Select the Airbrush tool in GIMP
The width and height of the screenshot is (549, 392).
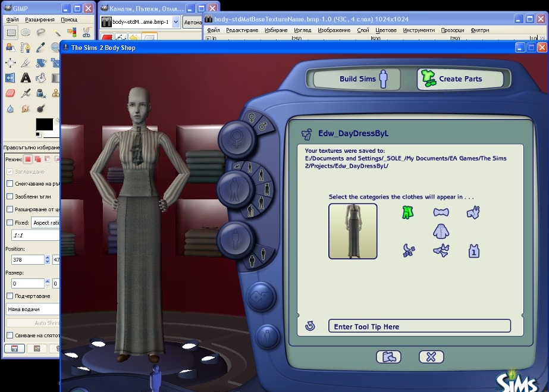click(26, 93)
